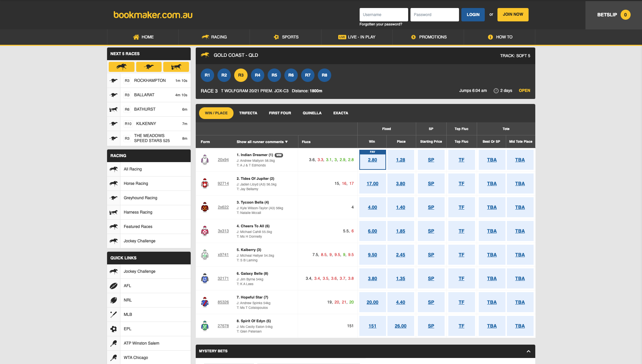
Task: Click Galaxy Belle jockey silk icon
Action: point(205,278)
